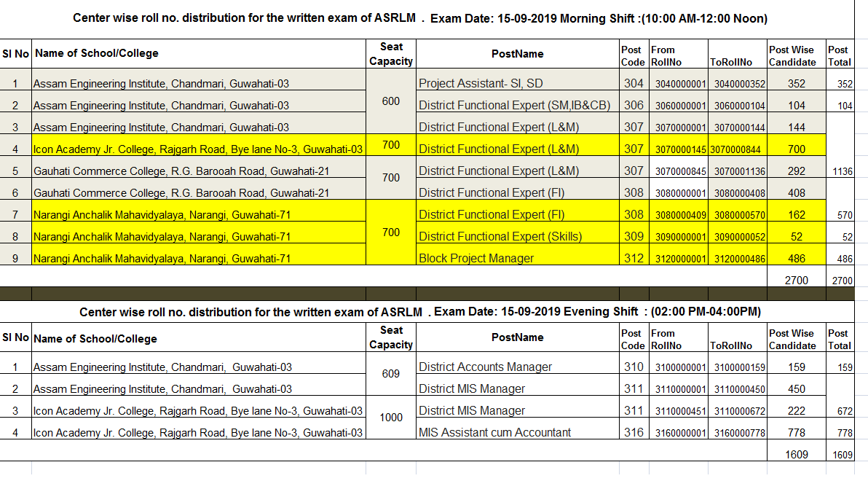Click the post wise candidate 222 cell
This screenshot has height=481, width=868.
(x=797, y=407)
